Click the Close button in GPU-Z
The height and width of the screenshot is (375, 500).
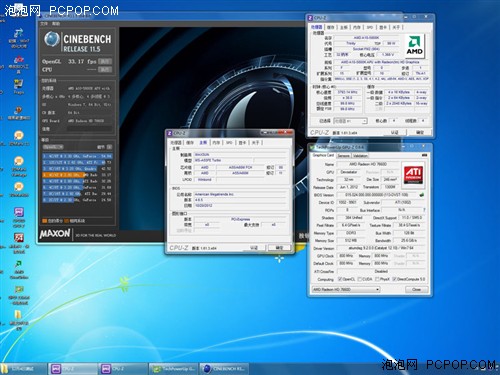click(x=417, y=289)
